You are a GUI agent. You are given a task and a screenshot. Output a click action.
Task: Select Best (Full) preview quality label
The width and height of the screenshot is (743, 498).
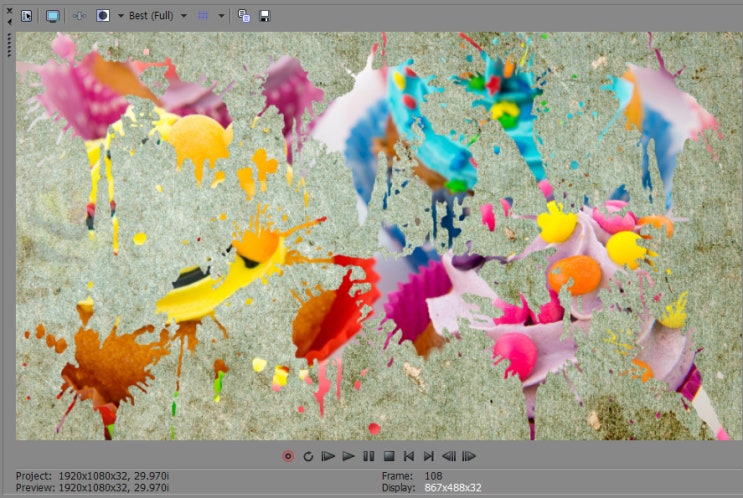pos(151,16)
